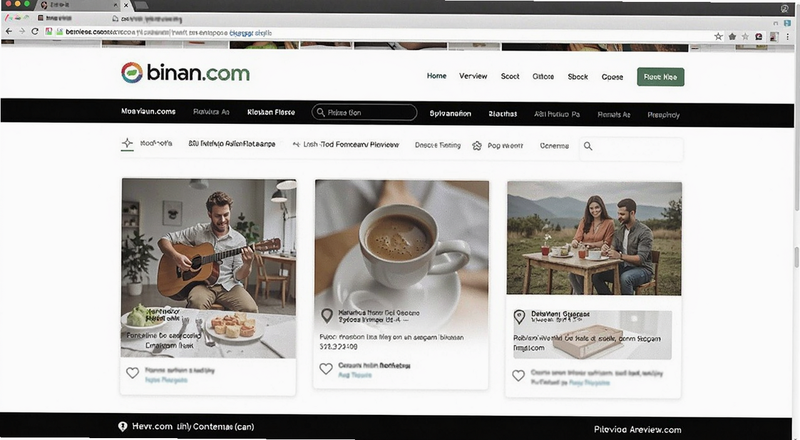Open the guitar player photo
The image size is (800, 440).
point(208,268)
